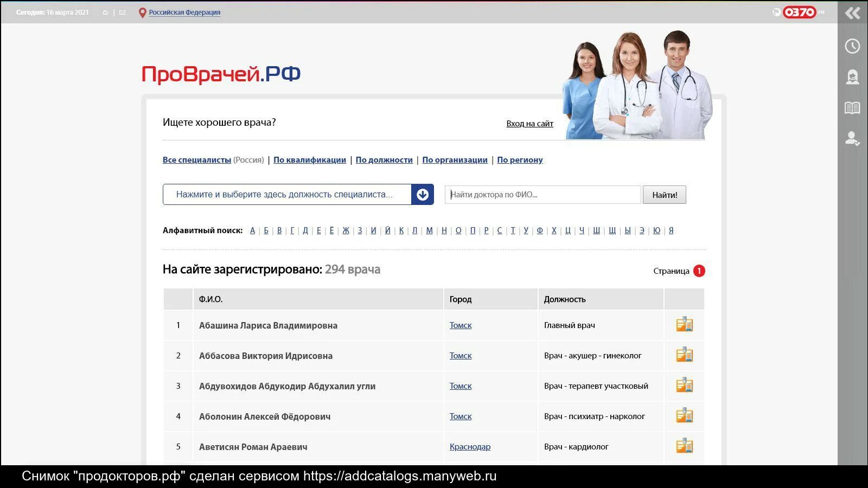Screen dimensions: 868x488
Task: Open the Томск city link for Аббасова
Action: pos(461,355)
